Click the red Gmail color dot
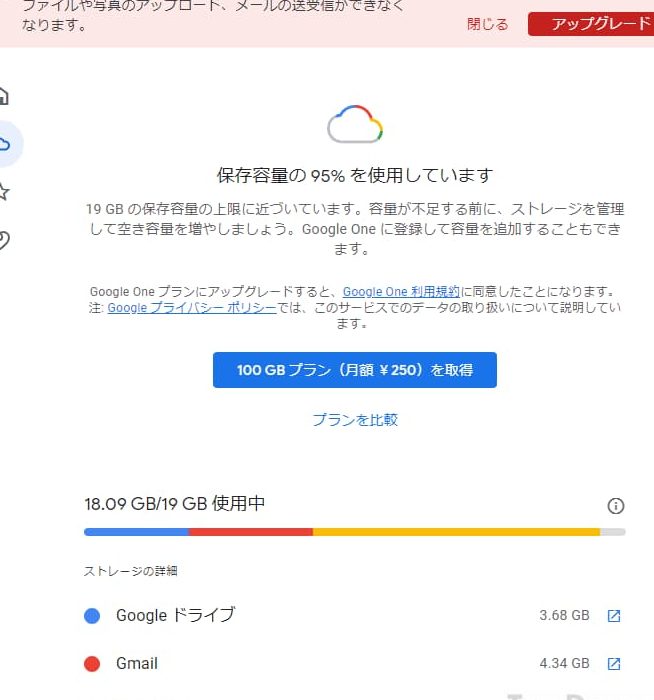 click(x=92, y=664)
